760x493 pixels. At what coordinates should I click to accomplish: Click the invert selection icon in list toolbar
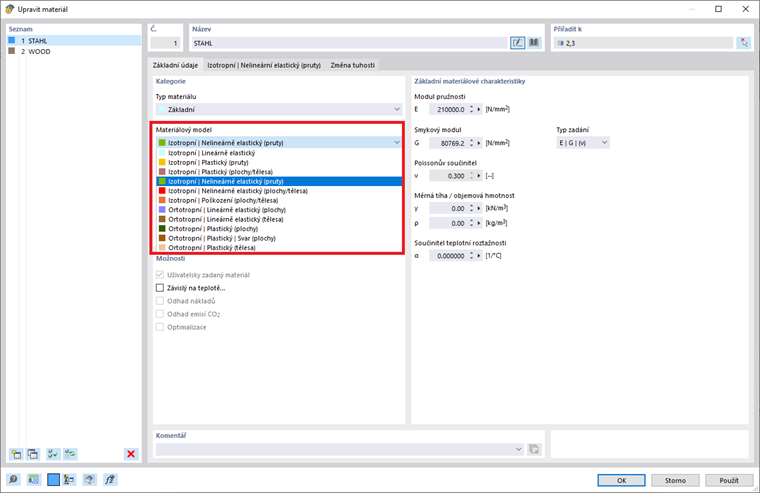click(x=70, y=454)
